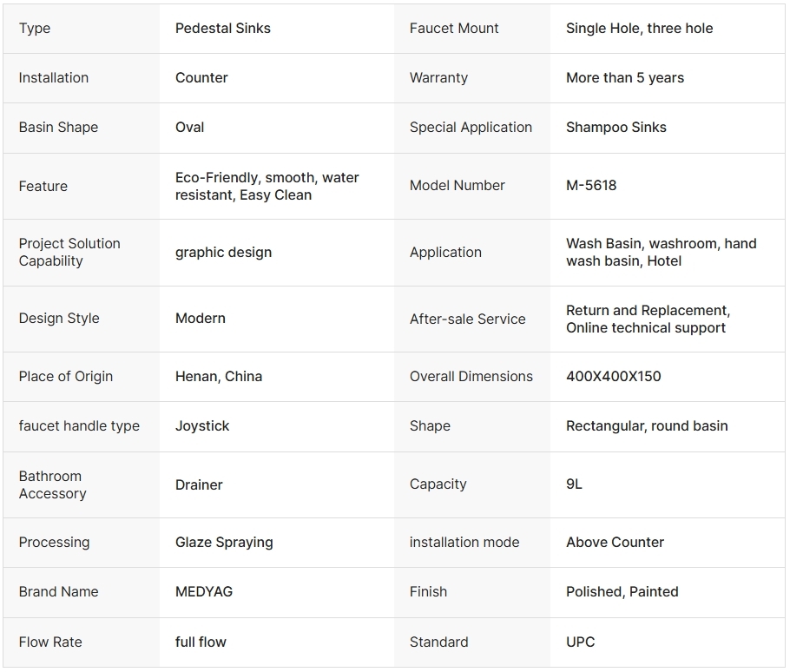Image resolution: width=790 pixels, height=672 pixels.
Task: Select the Glaze Spraying processing value
Action: (x=224, y=542)
